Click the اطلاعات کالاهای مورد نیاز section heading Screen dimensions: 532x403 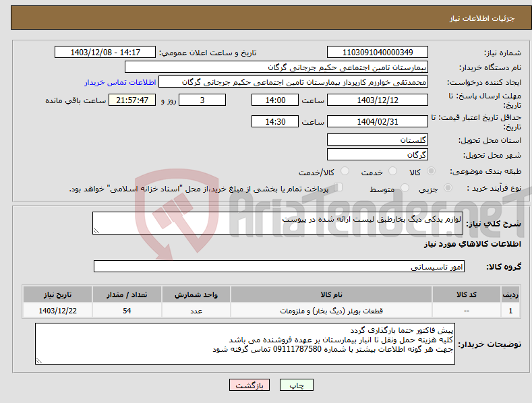pyautogui.click(x=472, y=244)
